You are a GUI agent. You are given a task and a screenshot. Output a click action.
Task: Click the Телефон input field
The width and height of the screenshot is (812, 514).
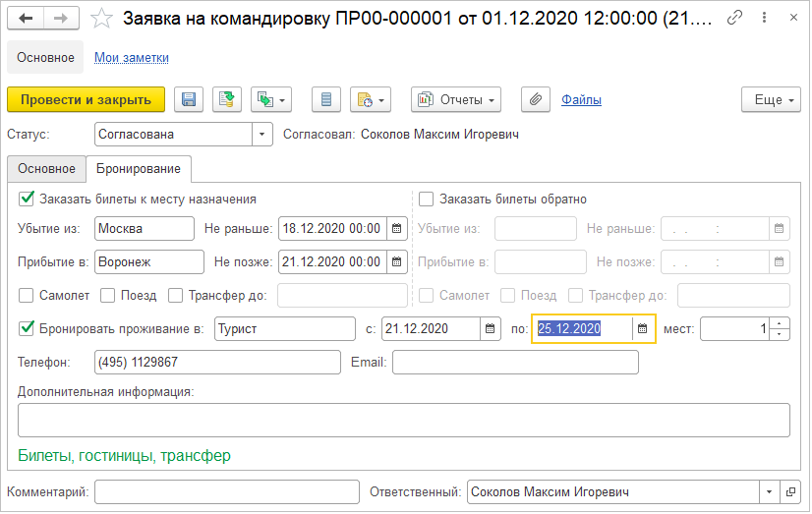pos(217,363)
